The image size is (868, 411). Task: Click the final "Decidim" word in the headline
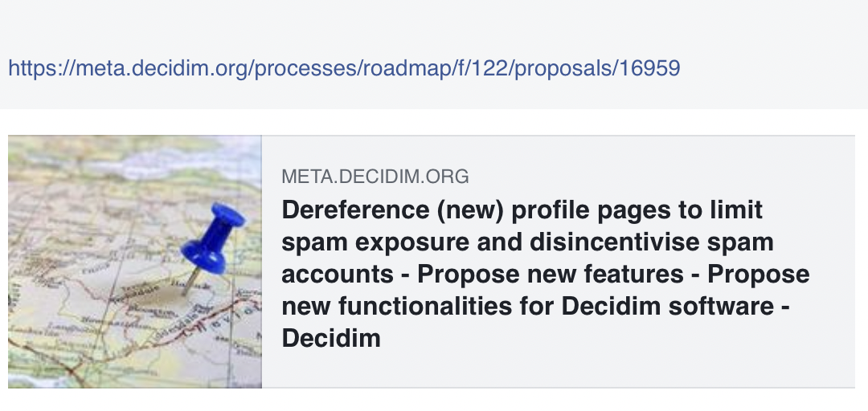[330, 338]
